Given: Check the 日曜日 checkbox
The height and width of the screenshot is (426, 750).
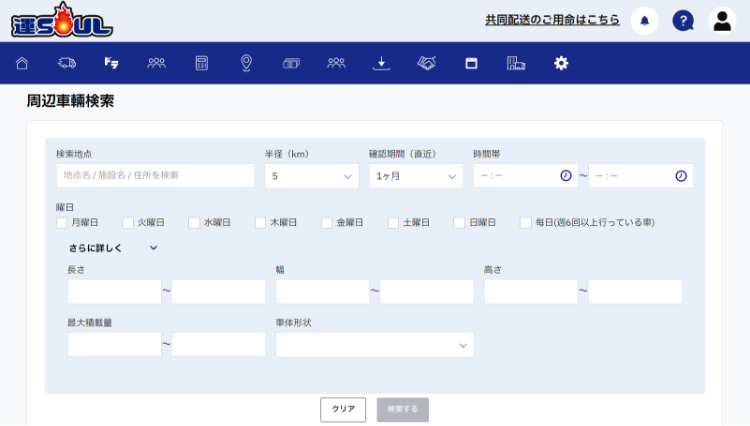Looking at the screenshot, I should [459, 223].
